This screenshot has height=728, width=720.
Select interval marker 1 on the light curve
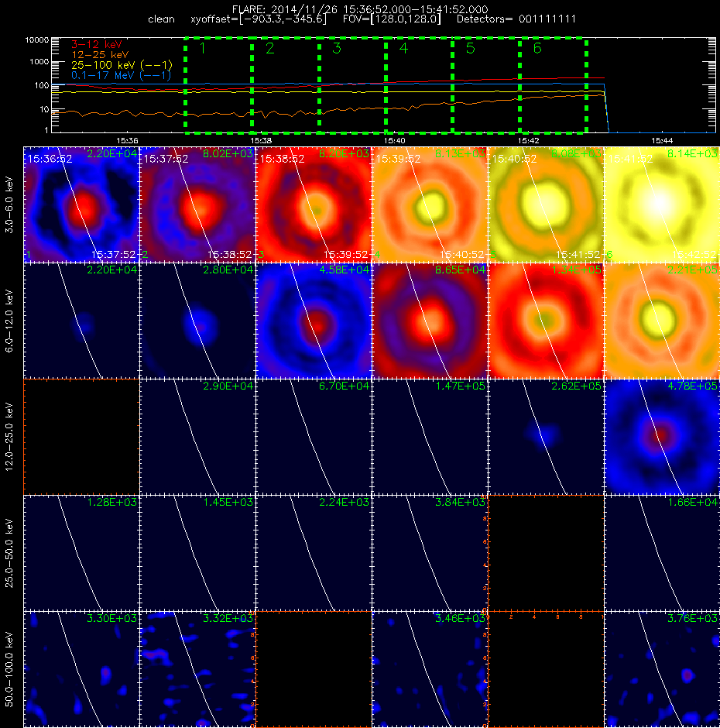(203, 48)
